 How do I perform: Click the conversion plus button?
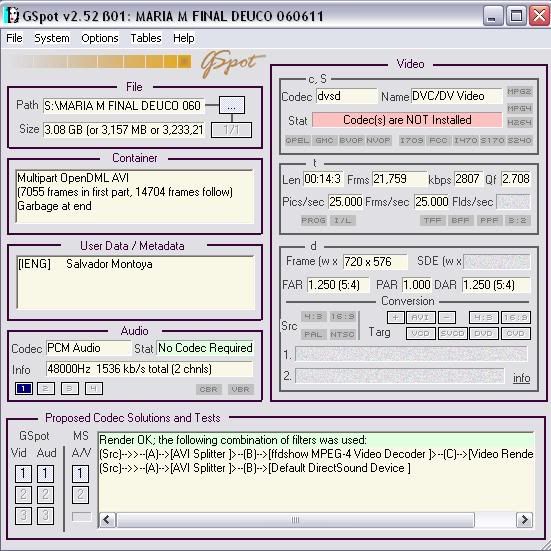click(396, 317)
